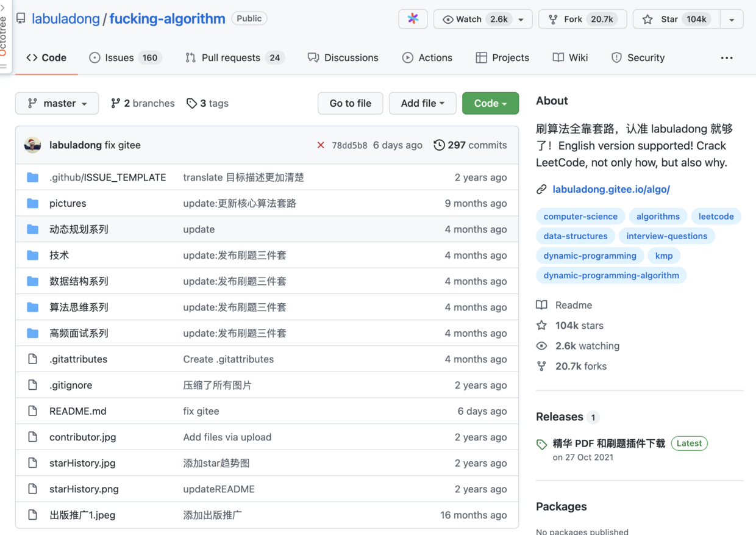Open labuladong.gitee.io/algo/ link
756x535 pixels.
point(611,189)
